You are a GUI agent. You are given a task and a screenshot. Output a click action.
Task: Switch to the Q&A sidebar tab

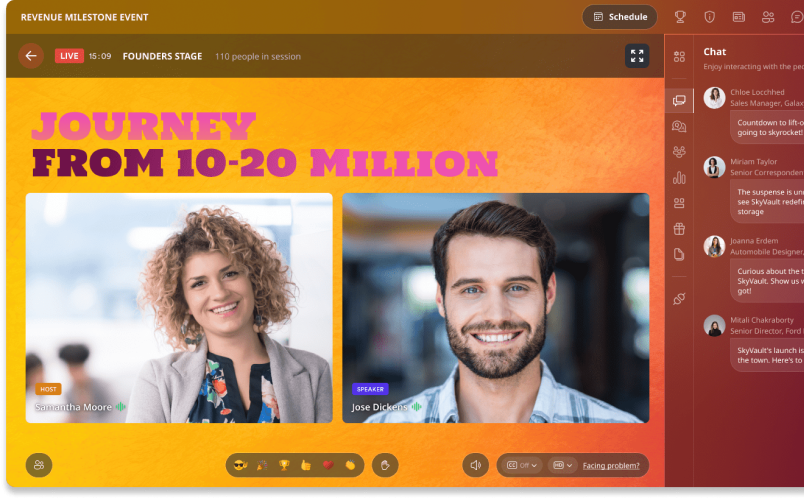click(x=679, y=126)
